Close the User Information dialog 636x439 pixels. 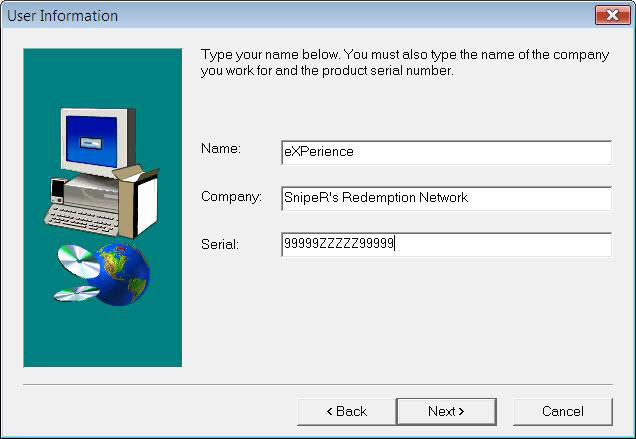pyautogui.click(x=612, y=15)
